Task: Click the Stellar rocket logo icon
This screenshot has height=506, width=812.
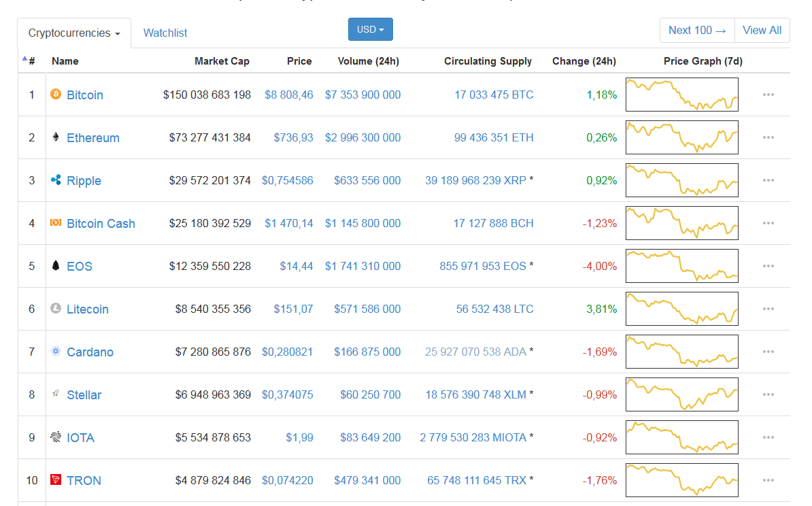Action: 55,394
